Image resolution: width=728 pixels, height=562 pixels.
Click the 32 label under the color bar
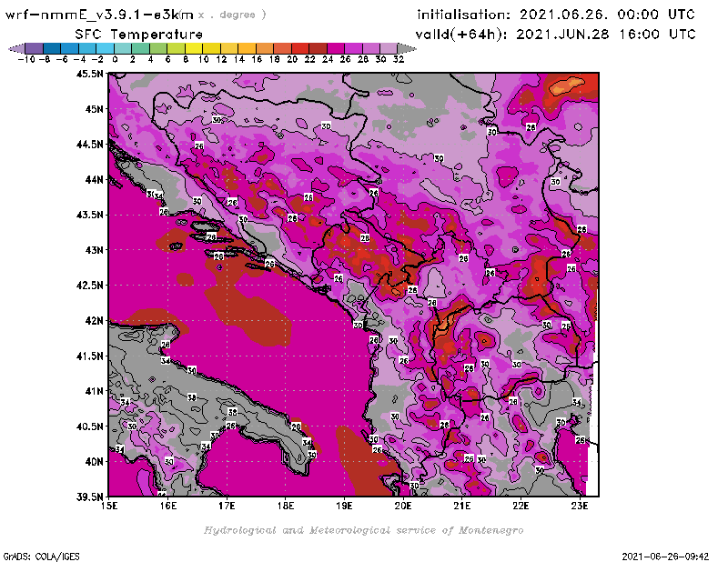(399, 59)
